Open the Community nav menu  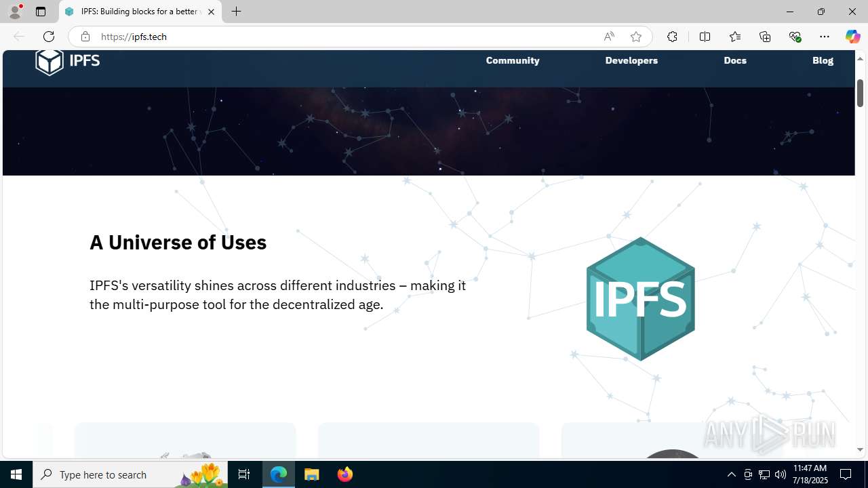click(x=513, y=60)
